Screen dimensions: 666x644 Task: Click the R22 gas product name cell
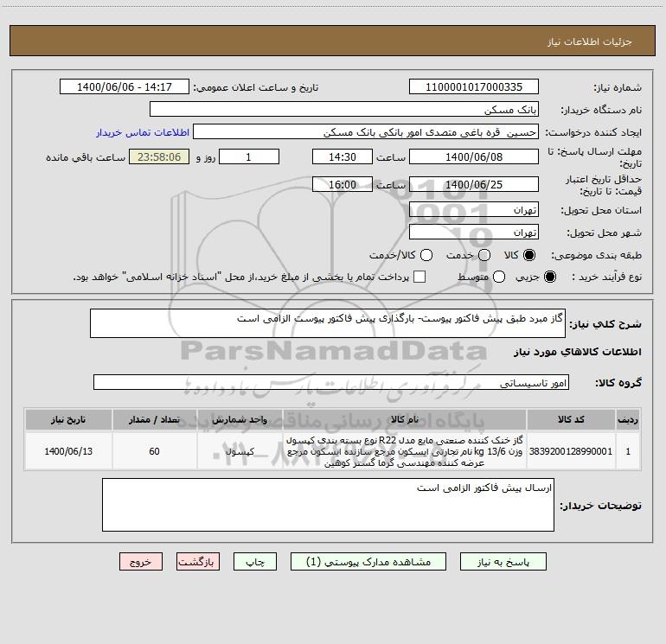[x=405, y=451]
